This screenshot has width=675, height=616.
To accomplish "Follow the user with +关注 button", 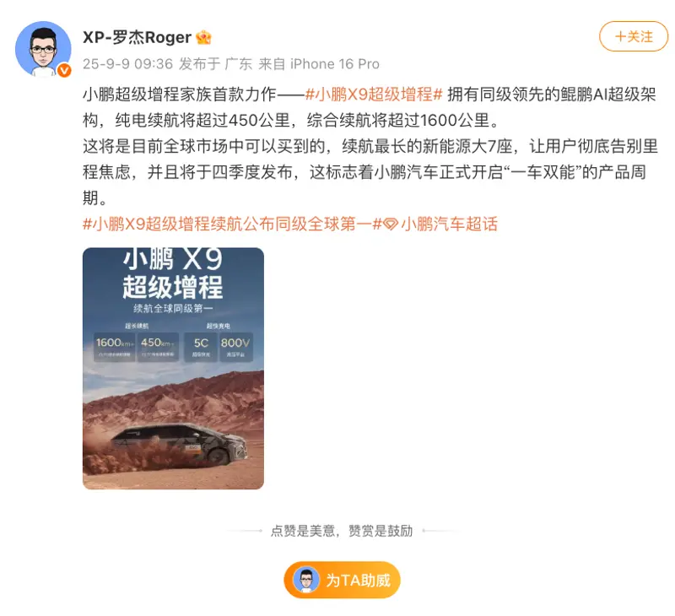I will 634,36.
